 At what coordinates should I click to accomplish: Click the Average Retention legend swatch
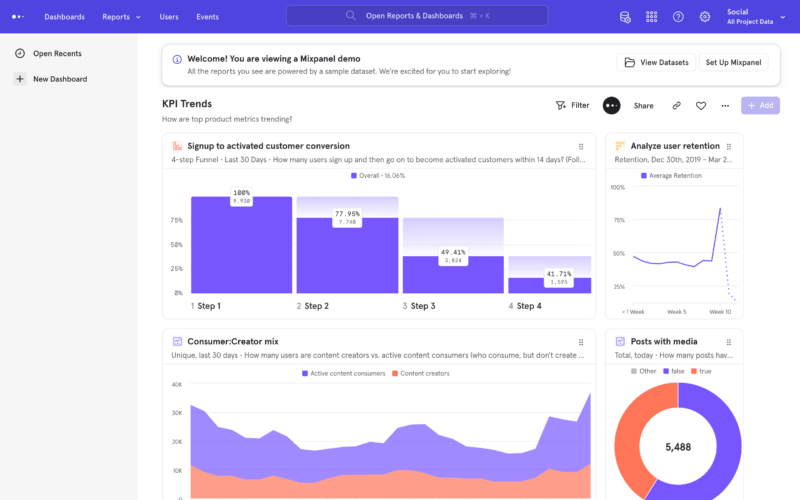pos(643,176)
